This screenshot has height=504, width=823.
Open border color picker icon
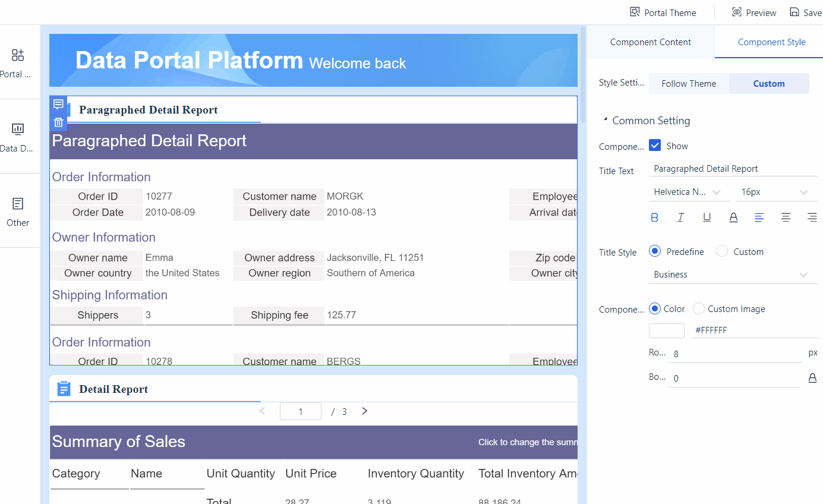coord(812,378)
